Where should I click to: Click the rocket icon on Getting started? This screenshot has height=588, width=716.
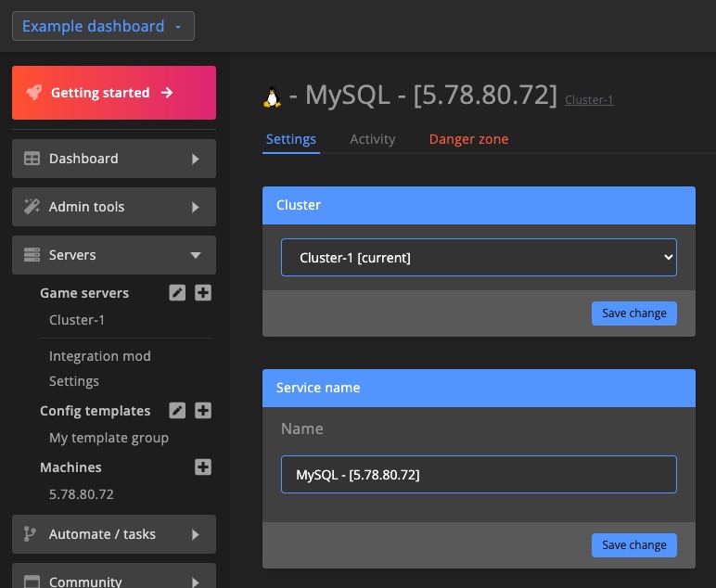click(34, 93)
